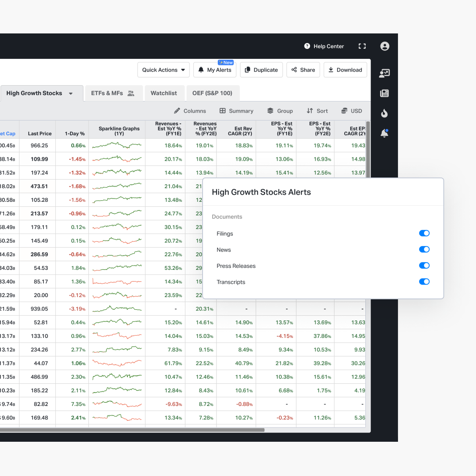The height and width of the screenshot is (476, 476).
Task: Click the Columns pencil edit option
Action: coord(190,111)
